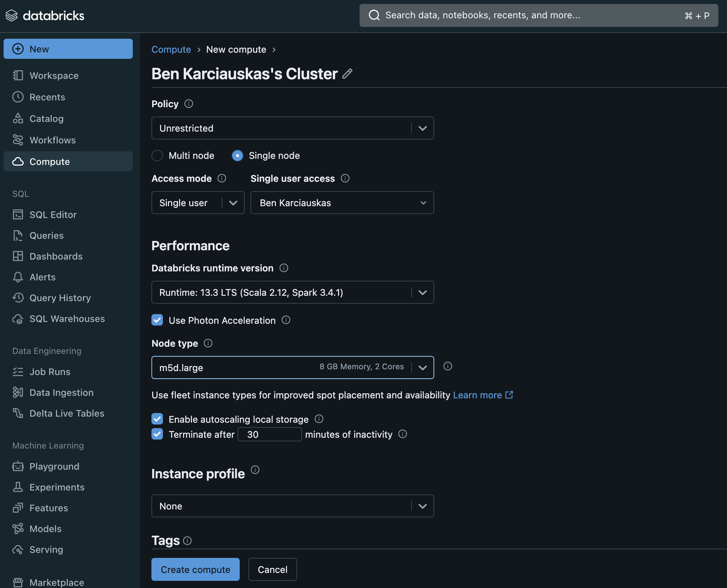Edit the Terminate after minutes field
Viewport: 727px width, 588px height.
[x=270, y=434]
